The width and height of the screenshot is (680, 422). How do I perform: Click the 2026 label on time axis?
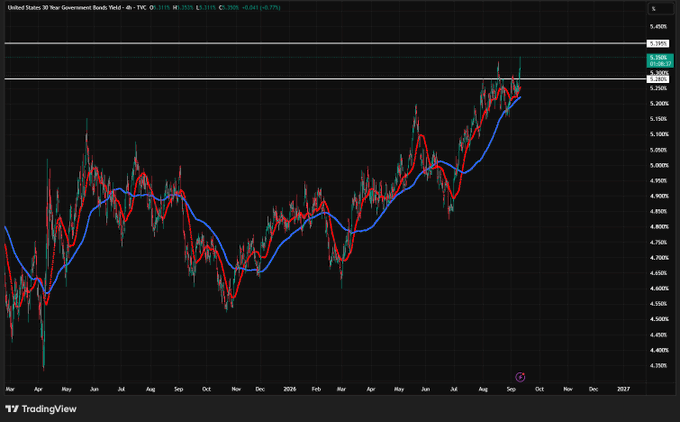click(289, 389)
